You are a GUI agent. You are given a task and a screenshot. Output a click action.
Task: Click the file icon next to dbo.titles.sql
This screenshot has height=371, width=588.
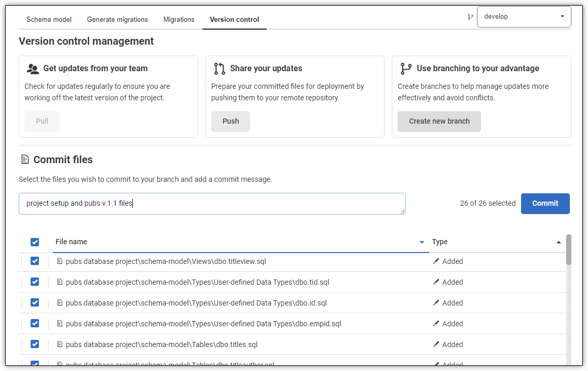(60, 344)
